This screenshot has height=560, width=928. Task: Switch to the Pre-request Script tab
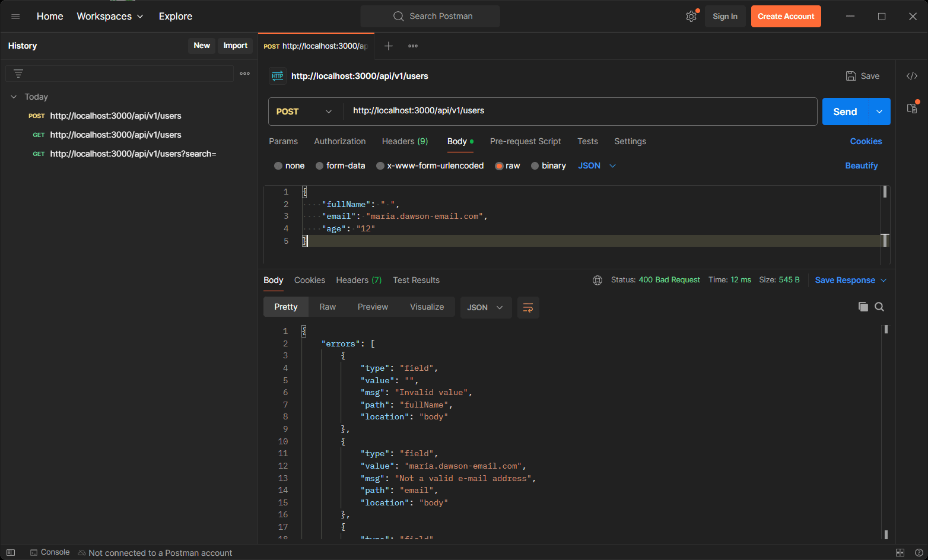525,141
